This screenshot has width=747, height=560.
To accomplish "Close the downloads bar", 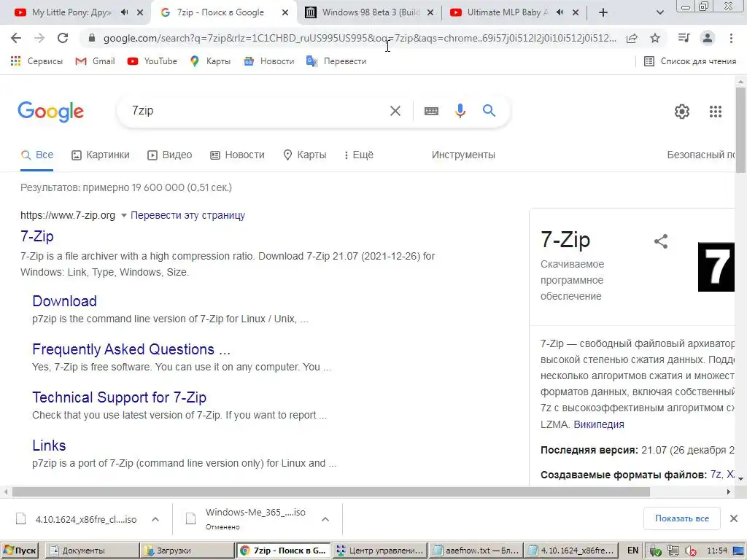I will [x=734, y=518].
